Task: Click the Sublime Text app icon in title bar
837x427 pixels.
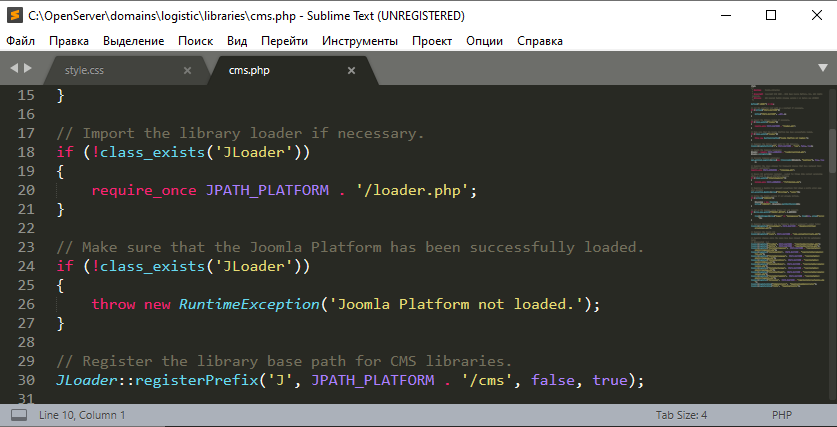Action: pyautogui.click(x=14, y=16)
